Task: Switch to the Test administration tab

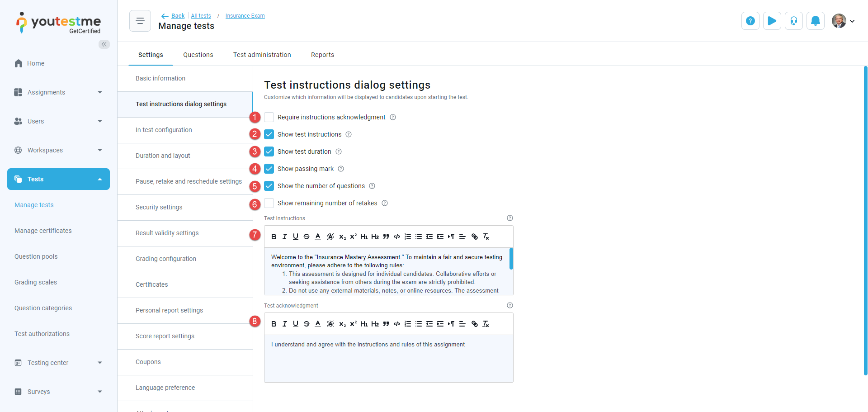Action: 262,55
